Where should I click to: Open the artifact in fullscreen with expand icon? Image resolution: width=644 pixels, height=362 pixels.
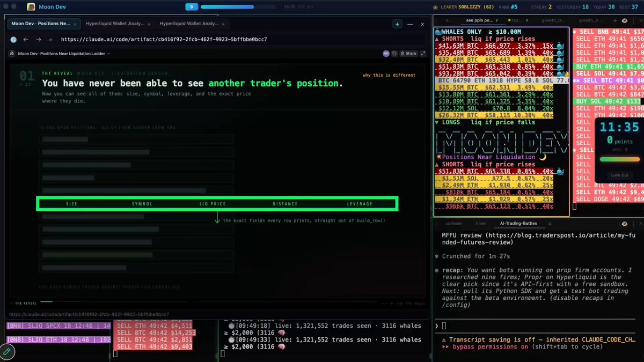coord(423,54)
